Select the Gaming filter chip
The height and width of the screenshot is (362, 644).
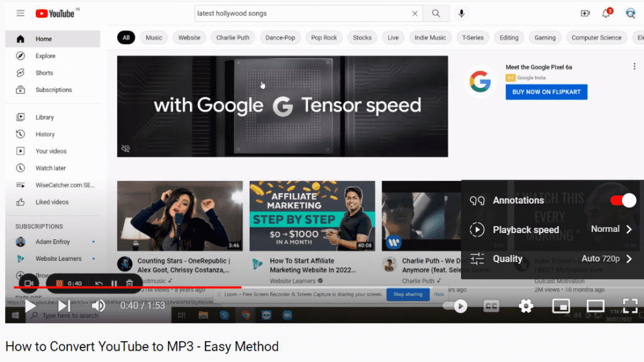(545, 38)
